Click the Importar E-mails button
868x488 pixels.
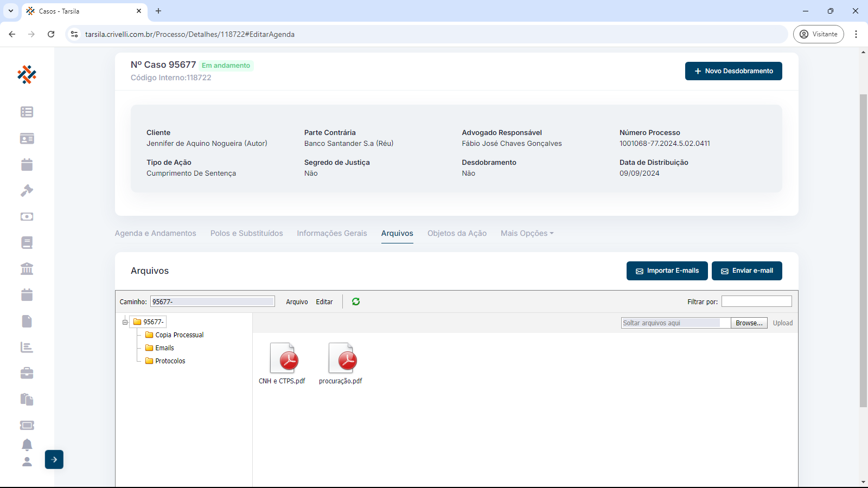coord(667,271)
